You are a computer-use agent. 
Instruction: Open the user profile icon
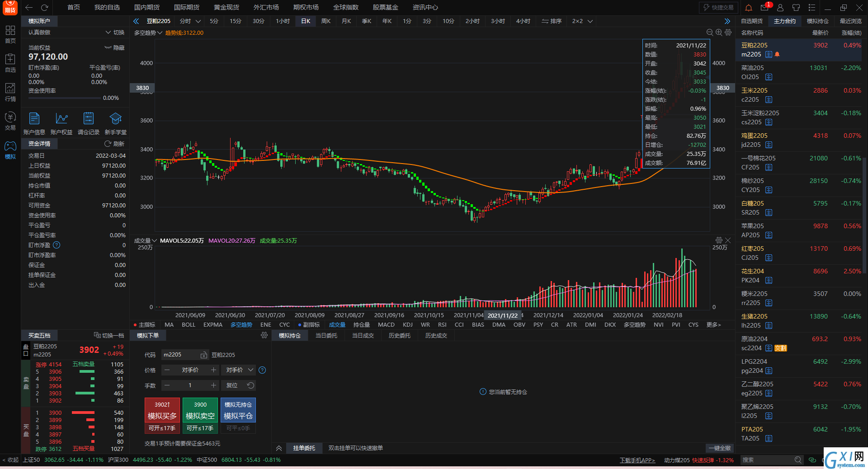[780, 8]
